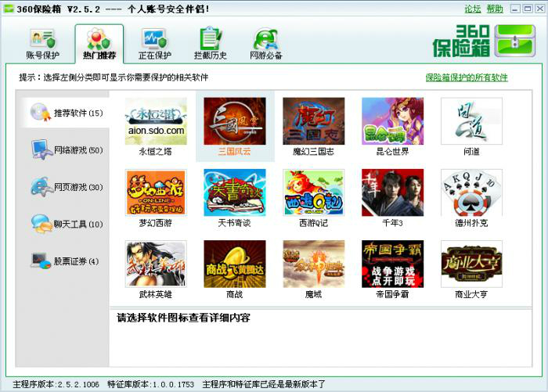548x392 pixels.
Task: Select the 西游Q记 game icon
Action: (x=313, y=192)
